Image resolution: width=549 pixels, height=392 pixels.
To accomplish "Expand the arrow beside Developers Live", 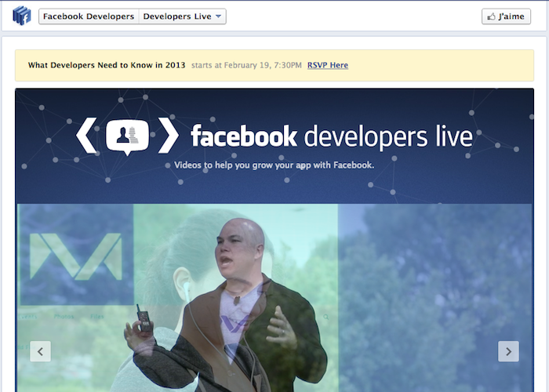I will pos(219,16).
